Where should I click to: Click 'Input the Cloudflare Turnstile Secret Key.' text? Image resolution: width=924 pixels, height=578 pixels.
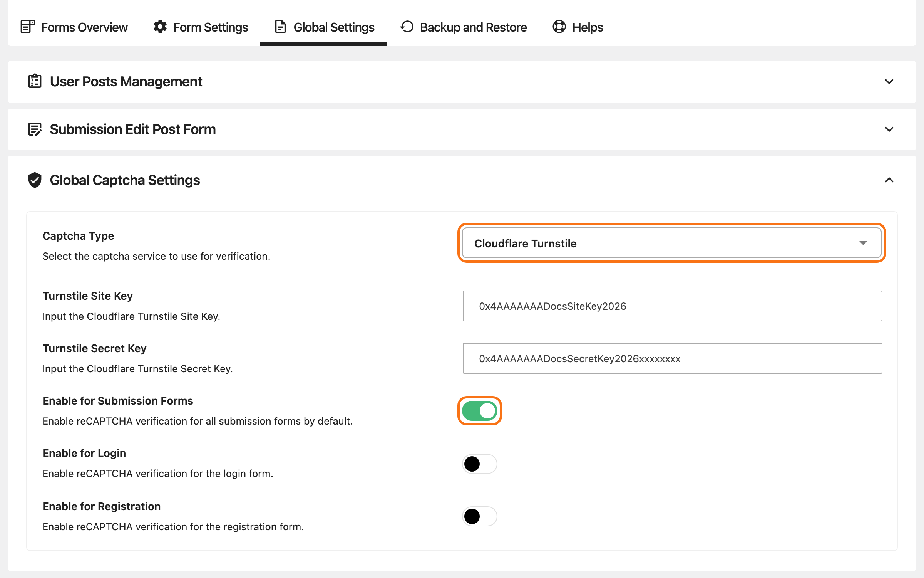pyautogui.click(x=137, y=369)
